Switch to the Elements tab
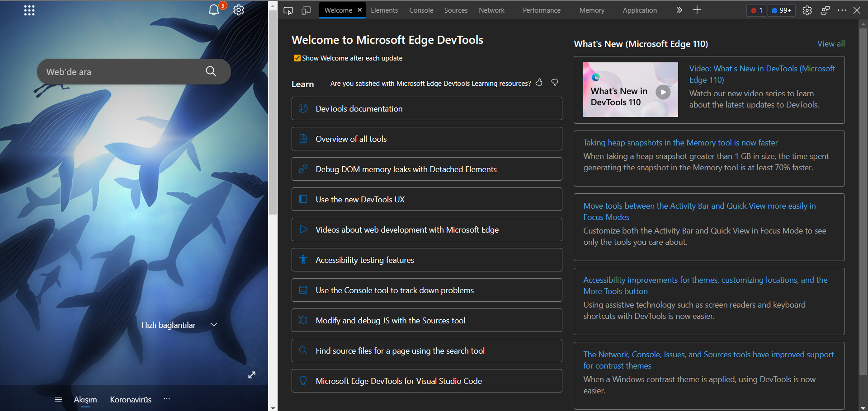Image resolution: width=868 pixels, height=411 pixels. point(384,10)
